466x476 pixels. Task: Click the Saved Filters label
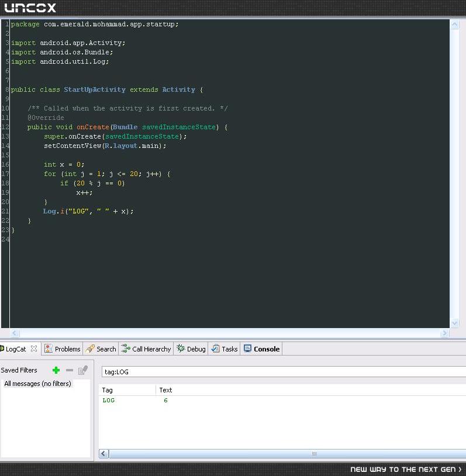pyautogui.click(x=19, y=370)
